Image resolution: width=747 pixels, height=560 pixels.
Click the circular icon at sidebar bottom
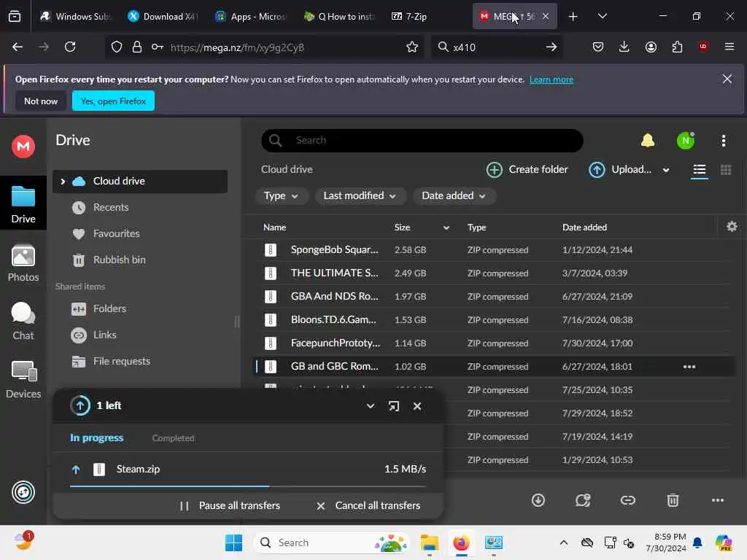(x=23, y=492)
